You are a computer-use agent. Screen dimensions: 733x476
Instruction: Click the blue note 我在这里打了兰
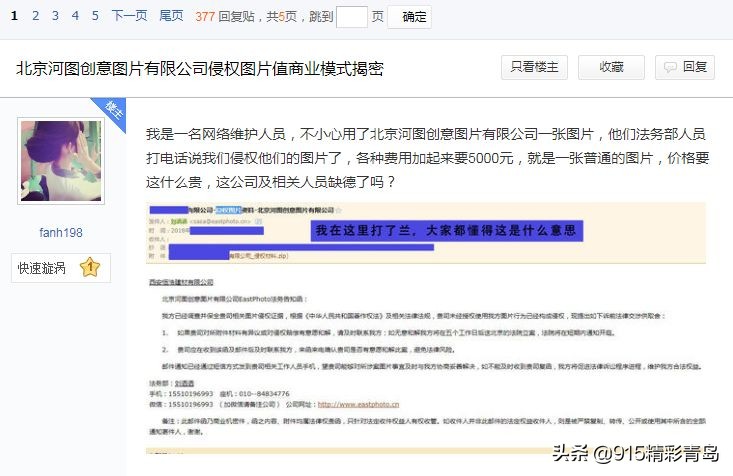tap(446, 231)
